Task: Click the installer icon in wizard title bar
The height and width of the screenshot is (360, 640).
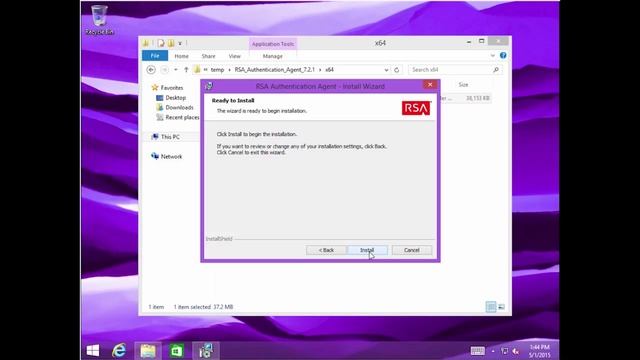Action: pyautogui.click(x=209, y=86)
